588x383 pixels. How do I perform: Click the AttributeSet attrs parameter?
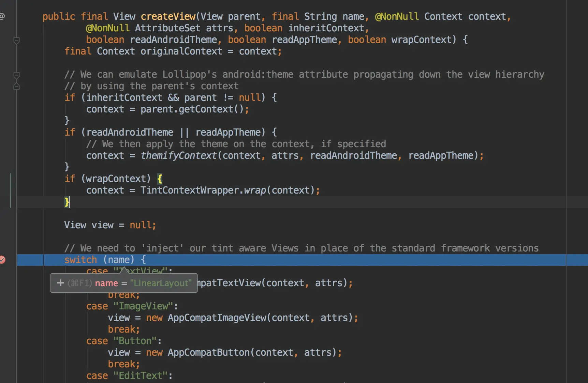click(x=184, y=28)
